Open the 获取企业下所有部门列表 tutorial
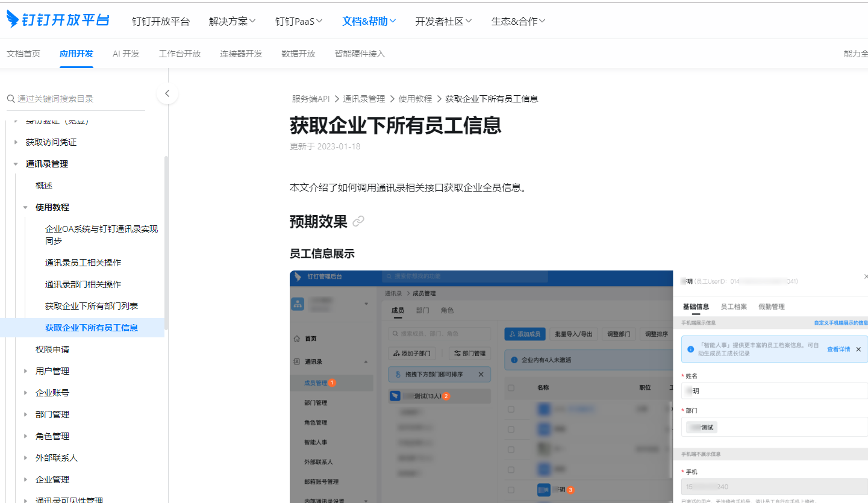This screenshot has height=503, width=868. pyautogui.click(x=92, y=306)
